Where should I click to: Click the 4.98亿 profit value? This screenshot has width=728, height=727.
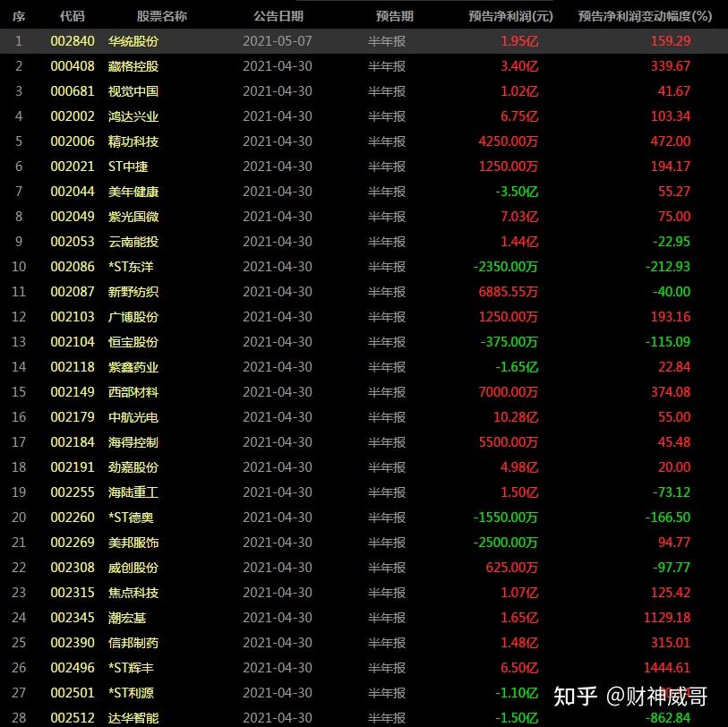click(519, 467)
